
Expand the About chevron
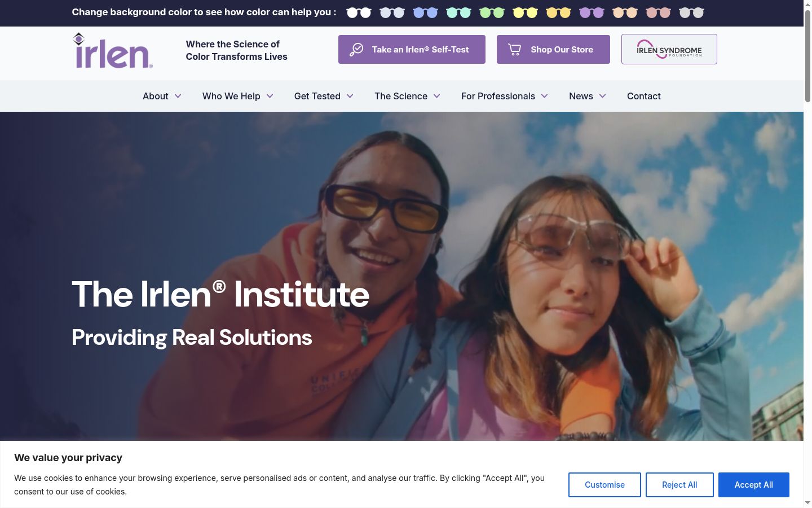[x=178, y=96]
